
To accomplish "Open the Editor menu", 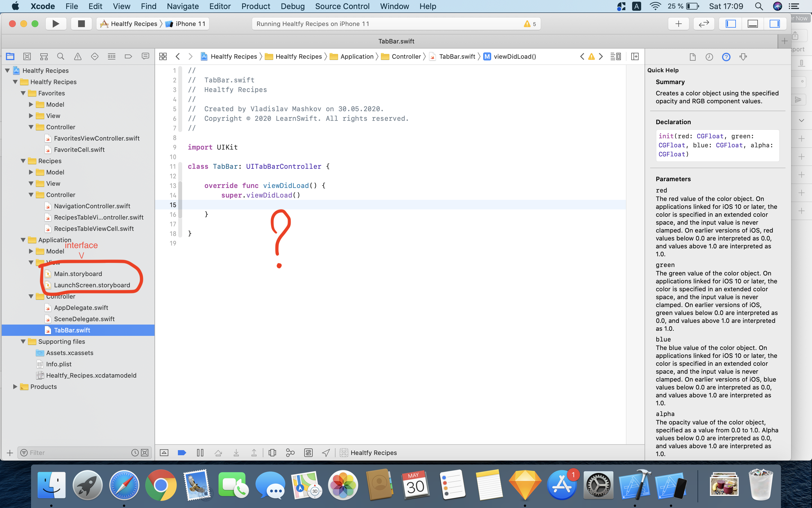I will (x=220, y=6).
